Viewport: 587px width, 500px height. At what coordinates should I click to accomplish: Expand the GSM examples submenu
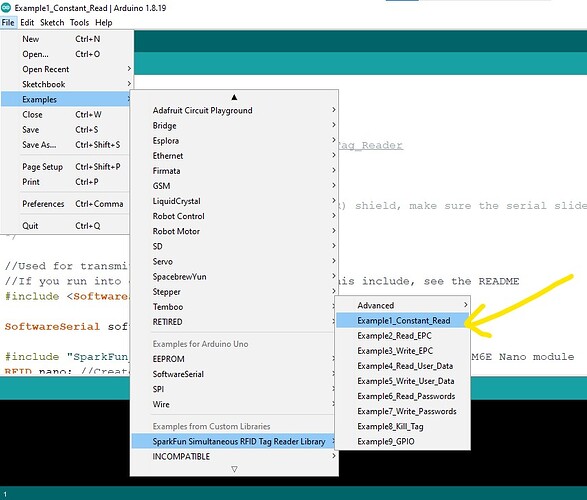click(x=234, y=186)
